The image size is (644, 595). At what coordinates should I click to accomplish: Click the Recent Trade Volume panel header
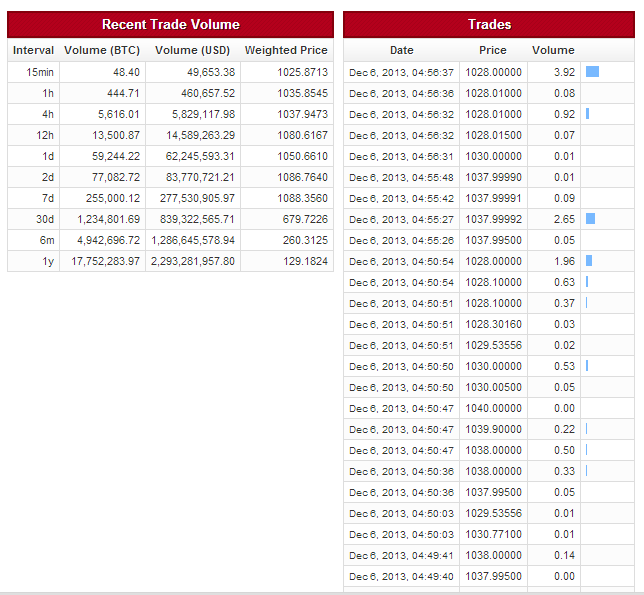(x=170, y=24)
